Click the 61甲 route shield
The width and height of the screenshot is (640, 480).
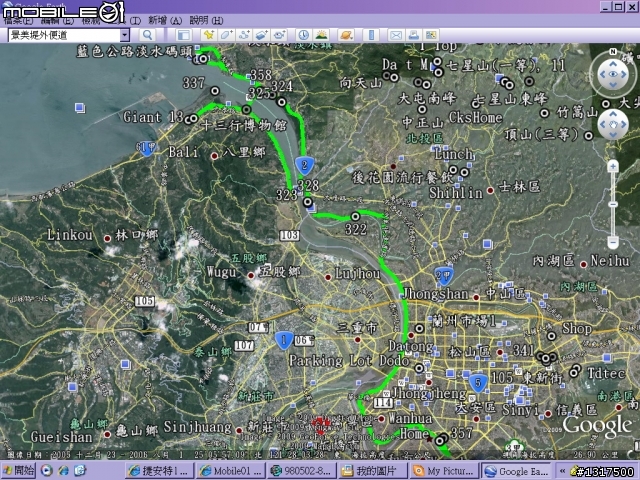(x=147, y=148)
